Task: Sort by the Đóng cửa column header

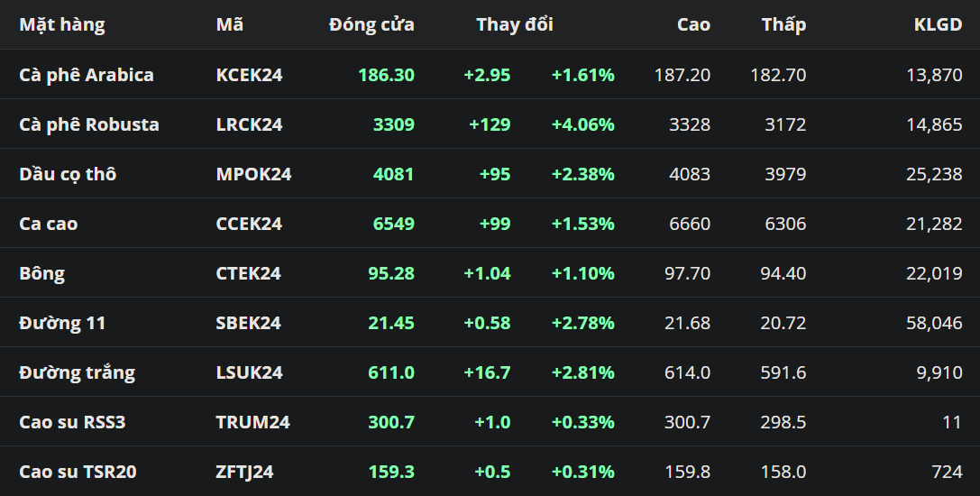Action: (371, 25)
